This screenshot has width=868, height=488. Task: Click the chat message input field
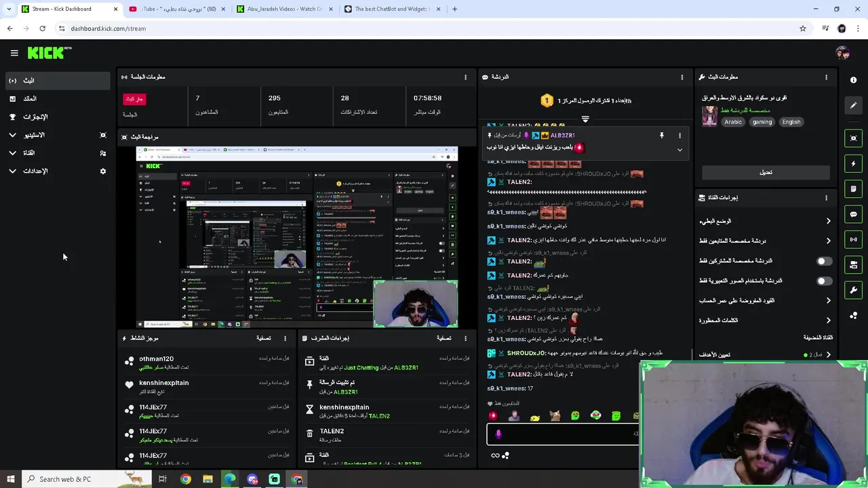563,434
